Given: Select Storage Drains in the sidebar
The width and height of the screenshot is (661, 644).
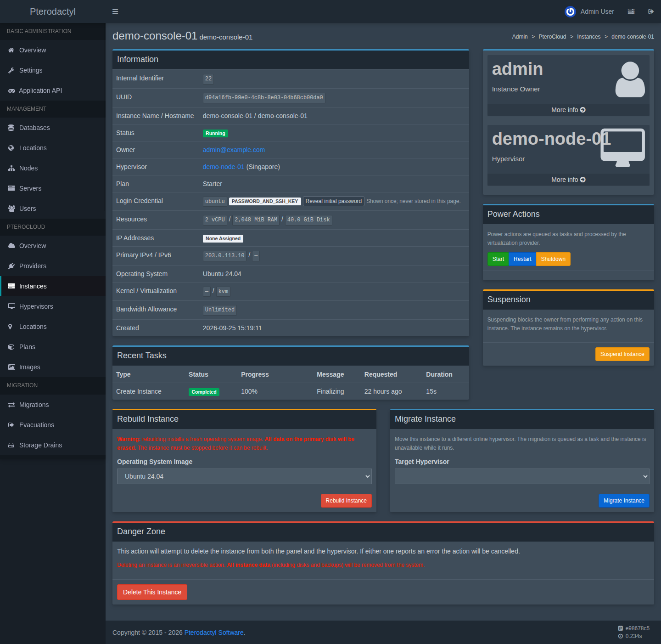Looking at the screenshot, I should (53, 445).
